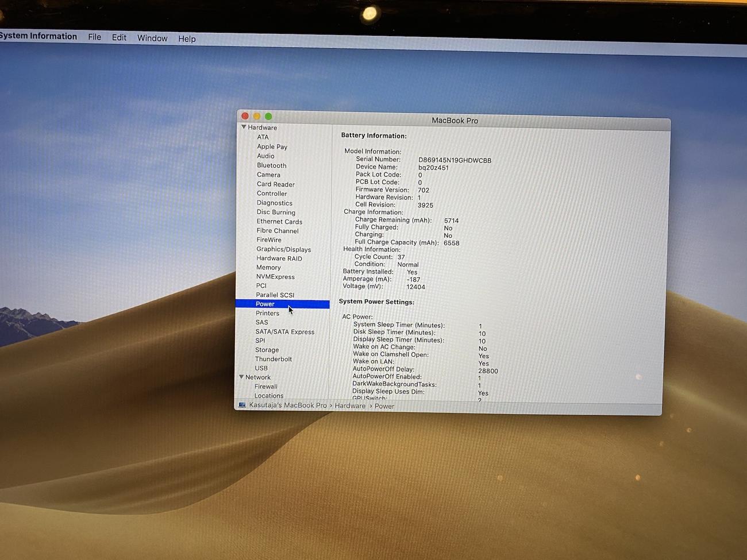Open the System Information app menu
The height and width of the screenshot is (560, 747).
[x=38, y=36]
